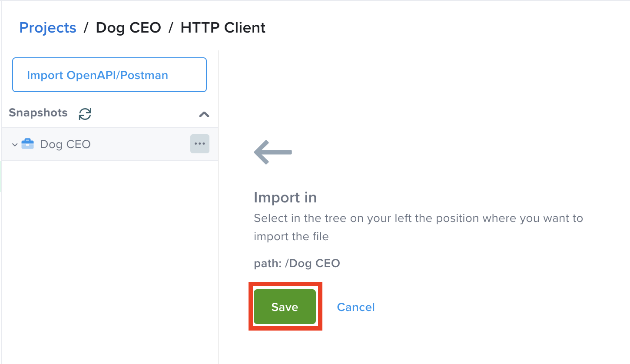
Task: Select the back arrow to return
Action: pos(272,152)
